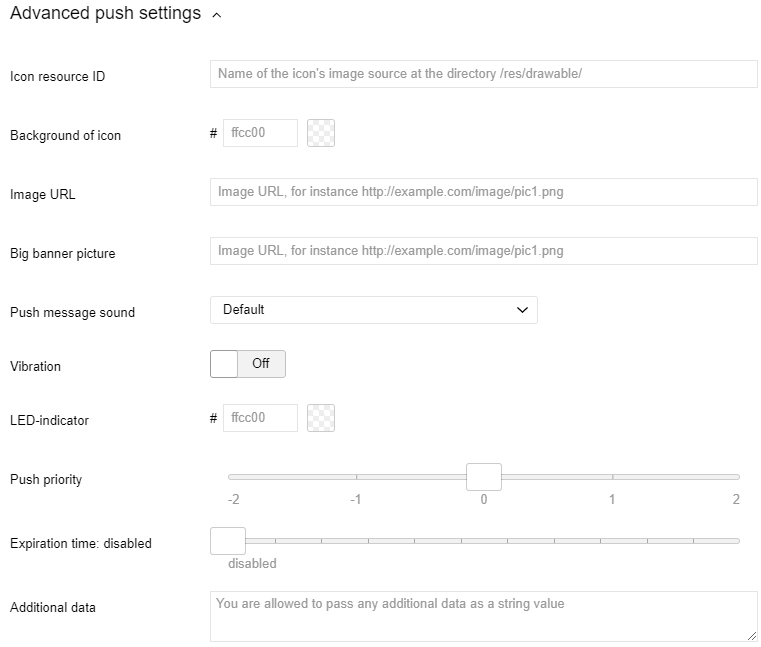Click the Image URL input field
This screenshot has width=761, height=647.
(483, 192)
